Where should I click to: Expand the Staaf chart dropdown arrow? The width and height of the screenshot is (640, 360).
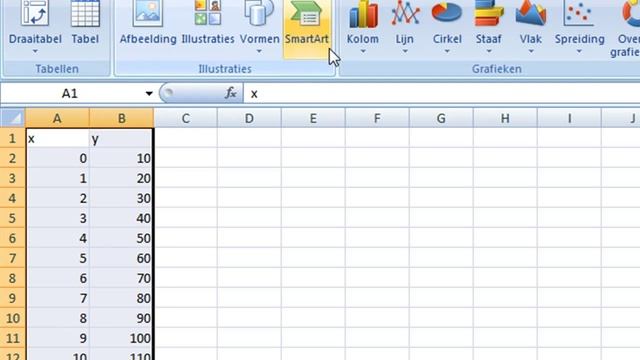[x=489, y=51]
